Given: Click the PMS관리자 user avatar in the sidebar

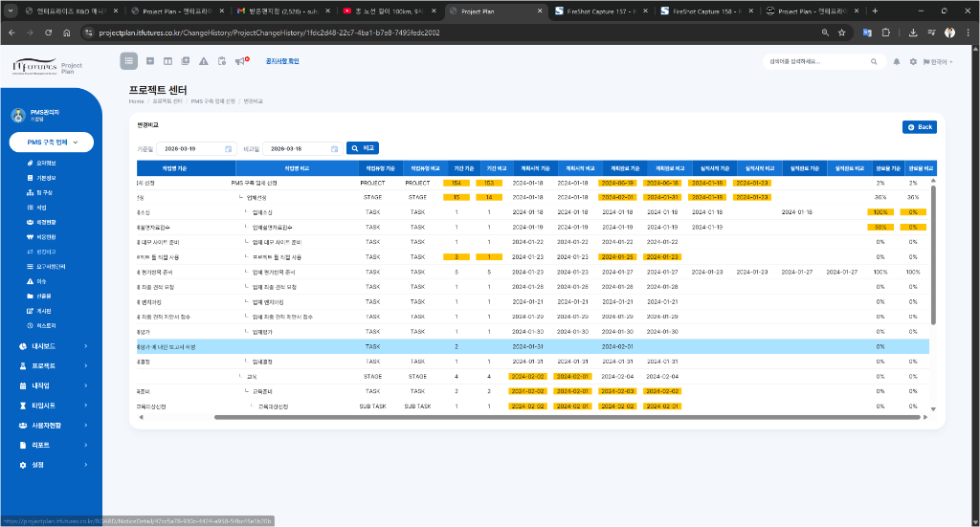Looking at the screenshot, I should coord(18,115).
